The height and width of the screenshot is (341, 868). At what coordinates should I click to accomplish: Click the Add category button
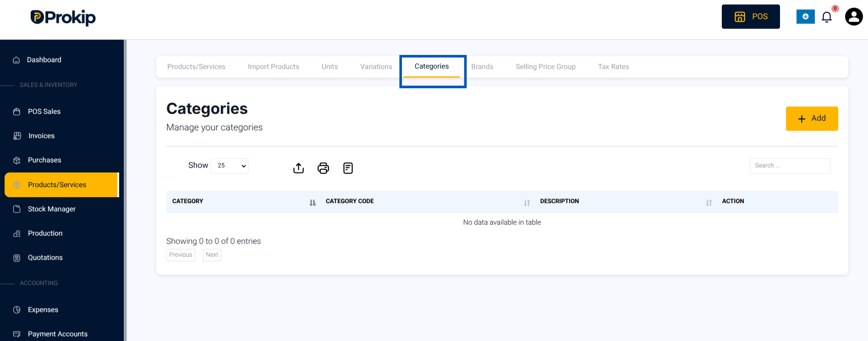tap(812, 119)
